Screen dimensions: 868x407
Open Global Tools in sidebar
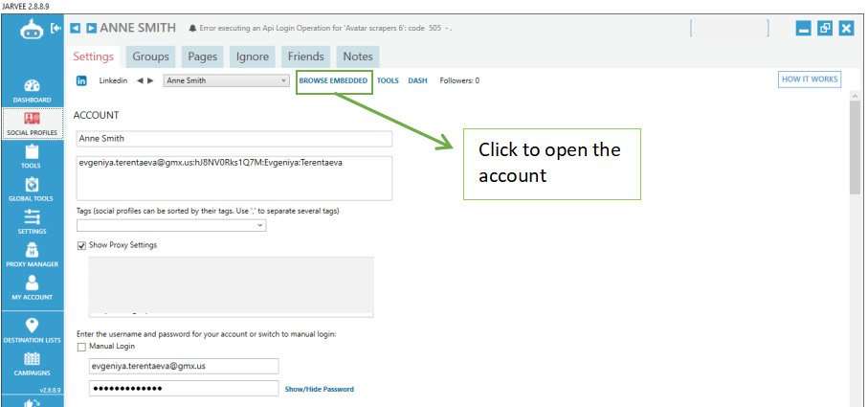(x=32, y=190)
